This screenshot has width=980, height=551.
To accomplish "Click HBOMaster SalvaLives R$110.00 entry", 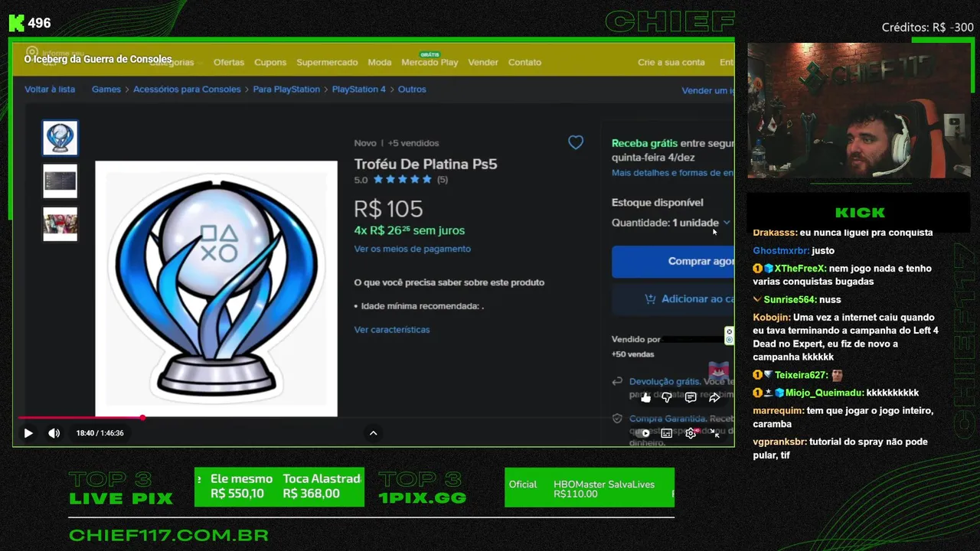I will tap(604, 489).
